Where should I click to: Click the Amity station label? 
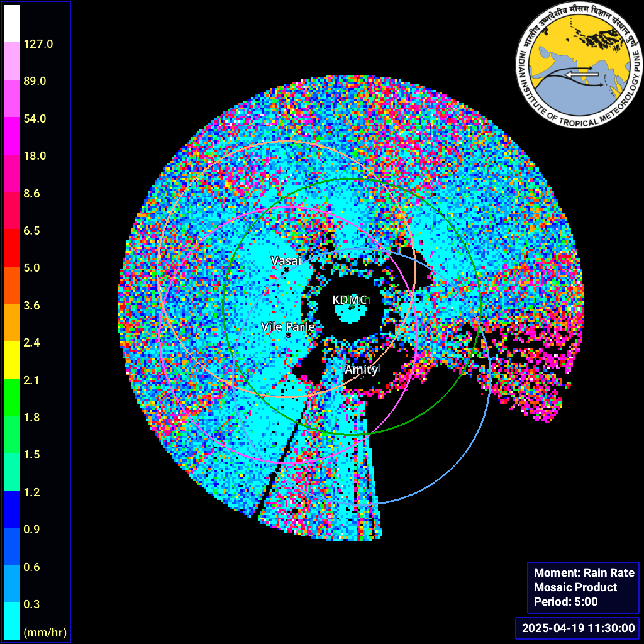361,370
